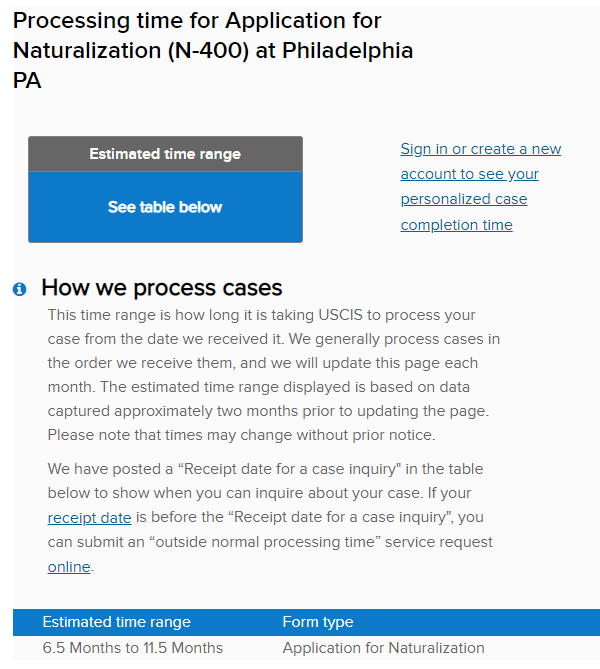Click the gray Estimated time range box header

click(x=165, y=154)
